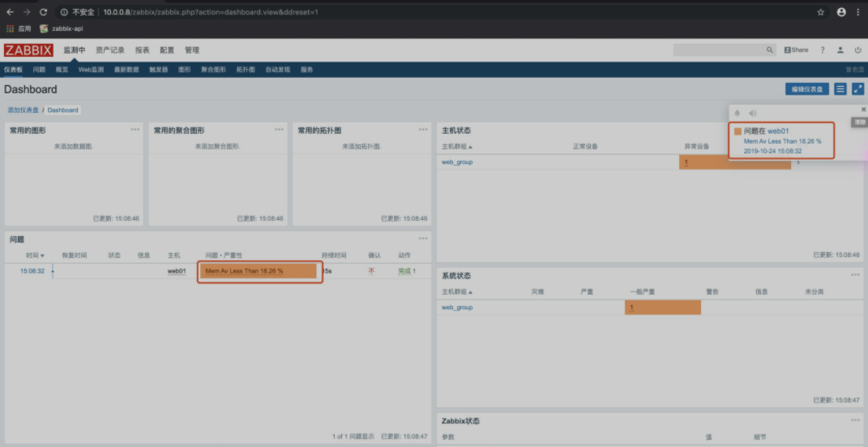Click Dashboard breadcrumb link

(62, 110)
